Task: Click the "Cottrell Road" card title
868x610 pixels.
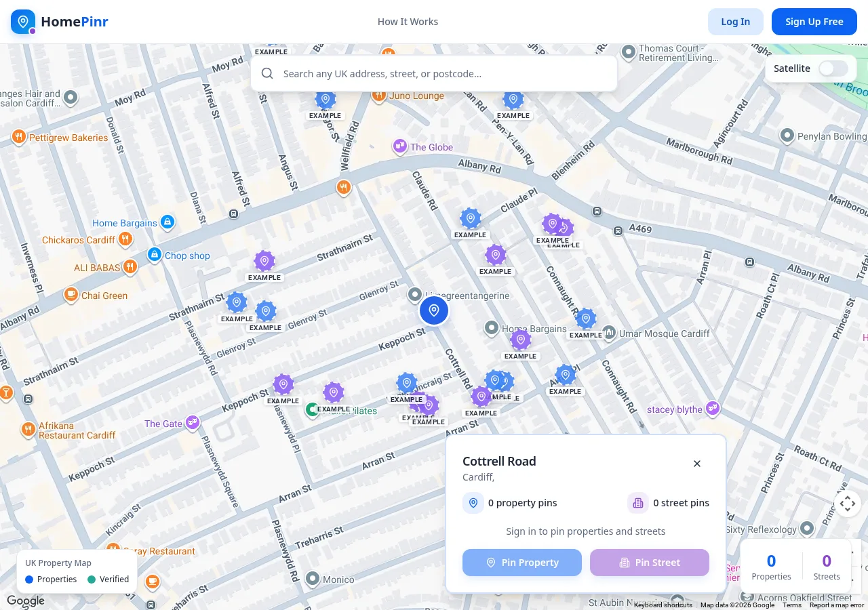Action: point(499,461)
